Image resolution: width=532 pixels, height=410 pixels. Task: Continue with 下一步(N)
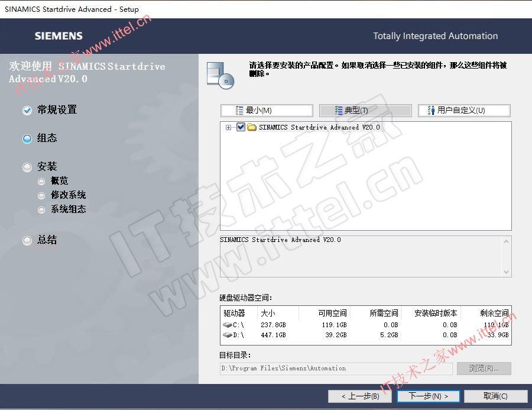[x=428, y=396]
